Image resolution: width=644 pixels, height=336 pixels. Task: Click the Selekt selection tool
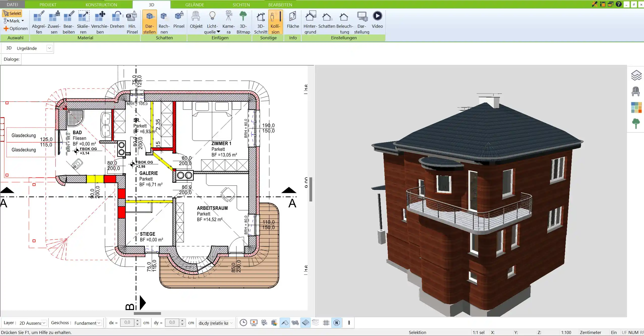[x=12, y=13]
